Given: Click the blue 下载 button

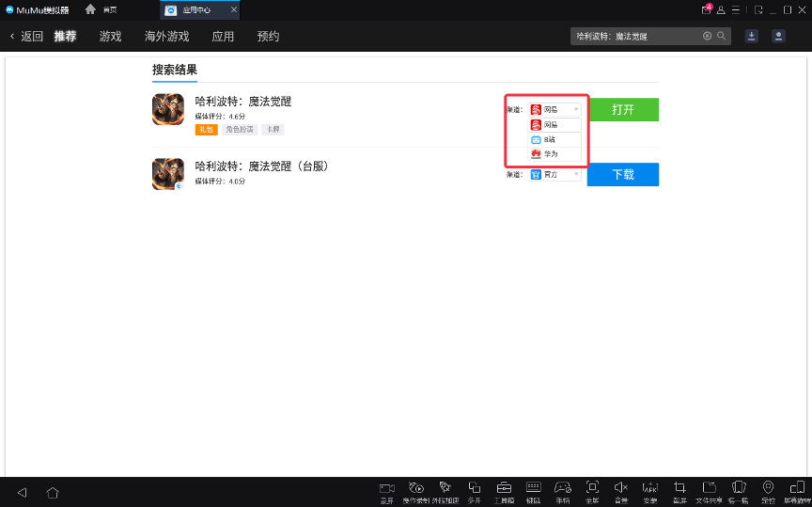Looking at the screenshot, I should click(x=622, y=175).
